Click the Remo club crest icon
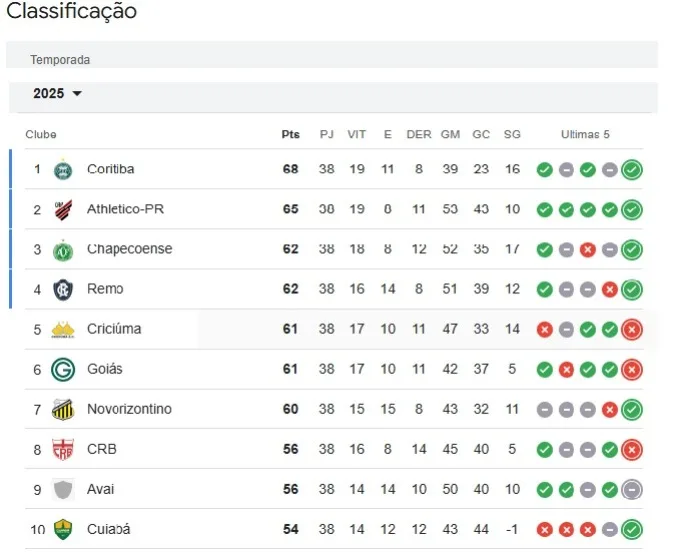 tap(63, 289)
